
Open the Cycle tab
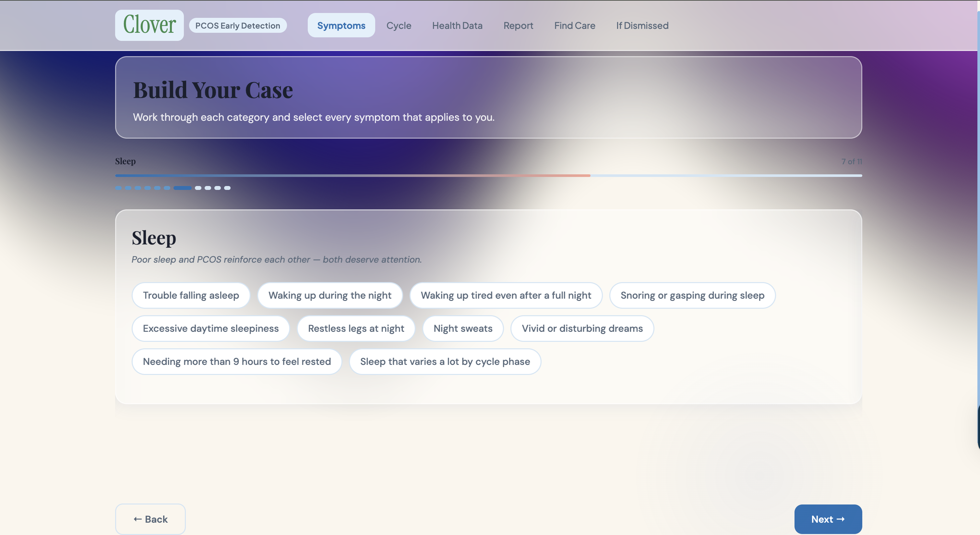(x=398, y=26)
